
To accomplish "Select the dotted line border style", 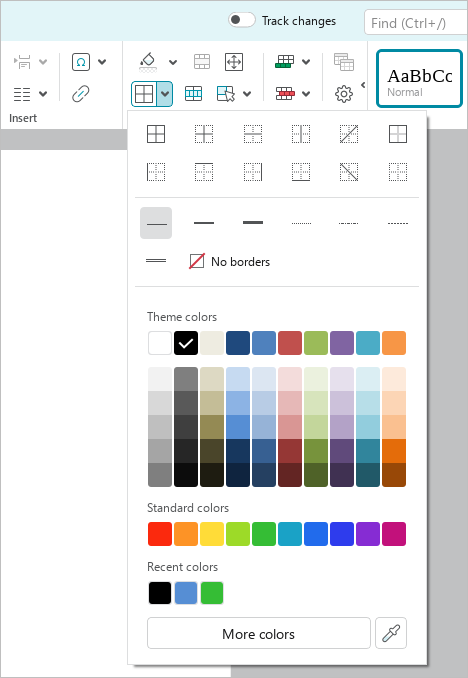I will [x=301, y=223].
